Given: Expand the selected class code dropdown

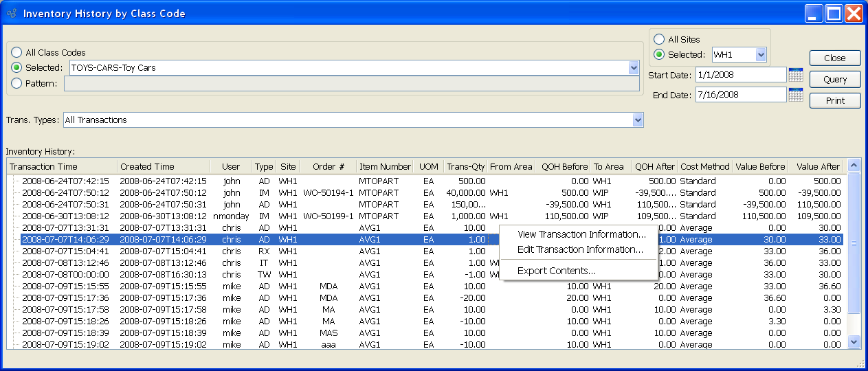Looking at the screenshot, I should pyautogui.click(x=634, y=68).
